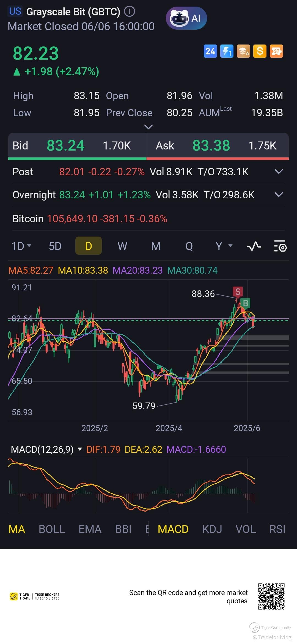Tap the chart compare wave icon

point(254,246)
